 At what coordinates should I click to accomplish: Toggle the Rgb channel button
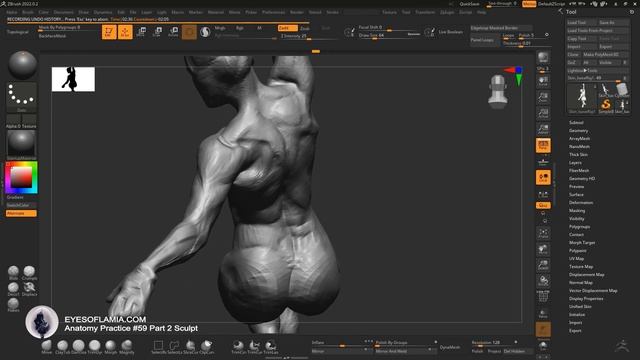pos(240,28)
